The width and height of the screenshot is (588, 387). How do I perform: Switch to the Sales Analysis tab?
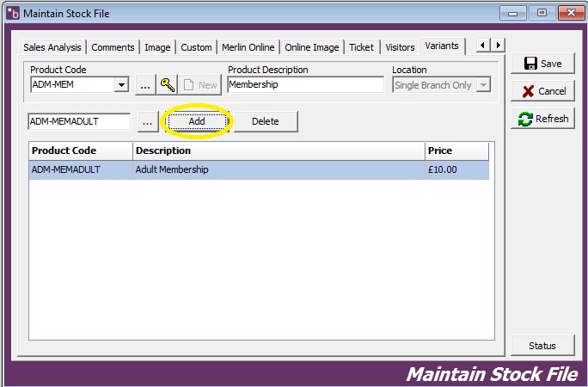[x=52, y=47]
